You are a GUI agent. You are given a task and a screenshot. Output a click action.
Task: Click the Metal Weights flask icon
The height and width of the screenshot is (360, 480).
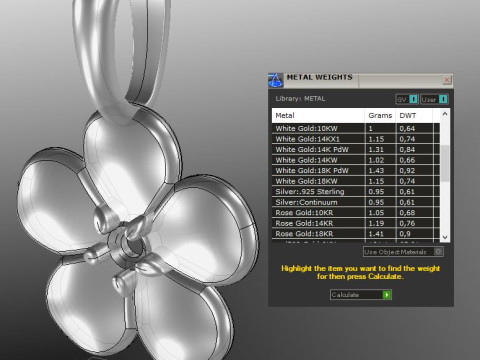[276, 80]
